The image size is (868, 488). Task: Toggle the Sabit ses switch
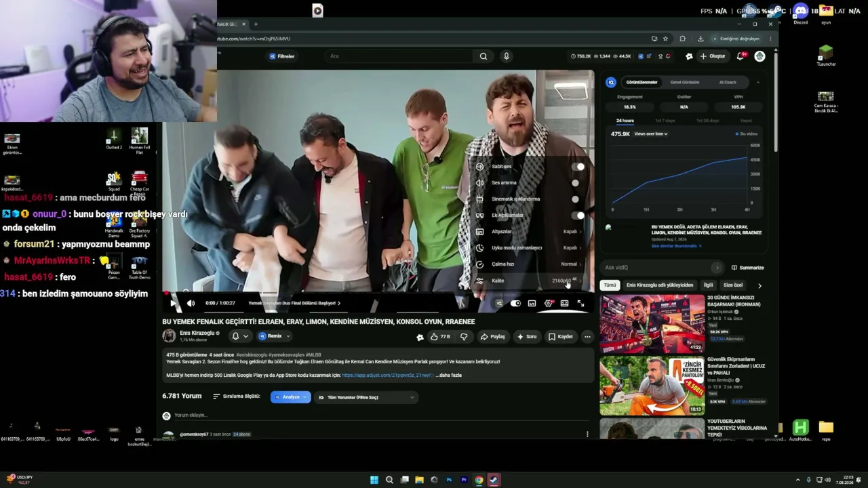578,167
